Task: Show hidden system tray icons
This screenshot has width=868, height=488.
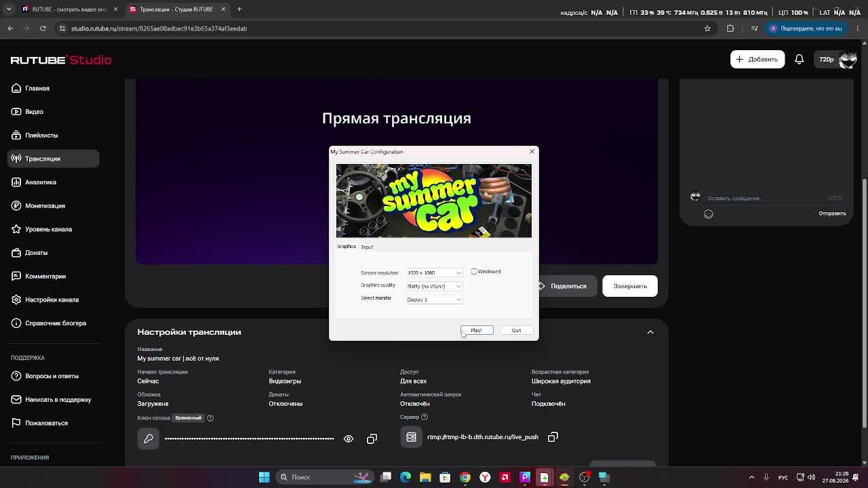Action: [x=751, y=477]
